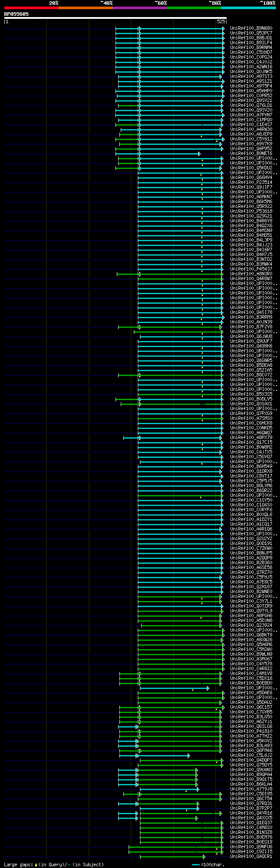
Task: Open the UniRef100_Q53PC7 hit
Action: (x=251, y=33)
